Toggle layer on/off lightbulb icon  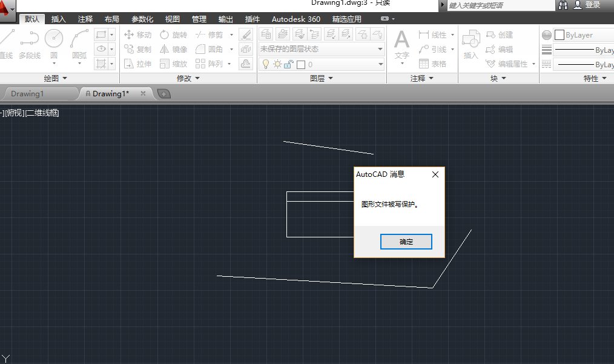pyautogui.click(x=266, y=64)
